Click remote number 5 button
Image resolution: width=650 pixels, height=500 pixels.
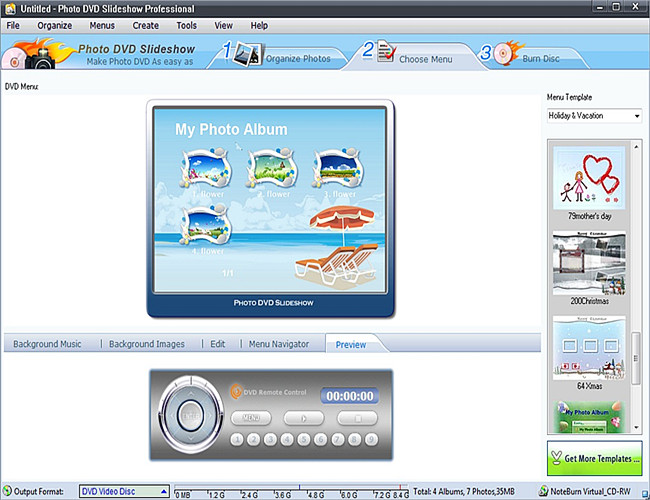(x=304, y=439)
